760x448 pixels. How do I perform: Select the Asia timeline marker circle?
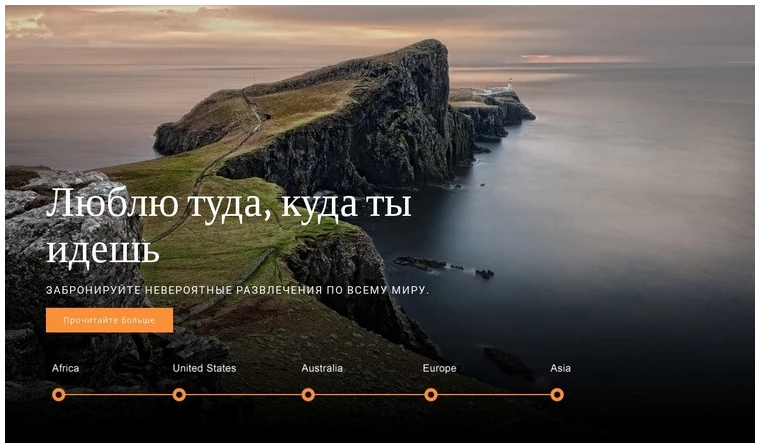pyautogui.click(x=557, y=395)
